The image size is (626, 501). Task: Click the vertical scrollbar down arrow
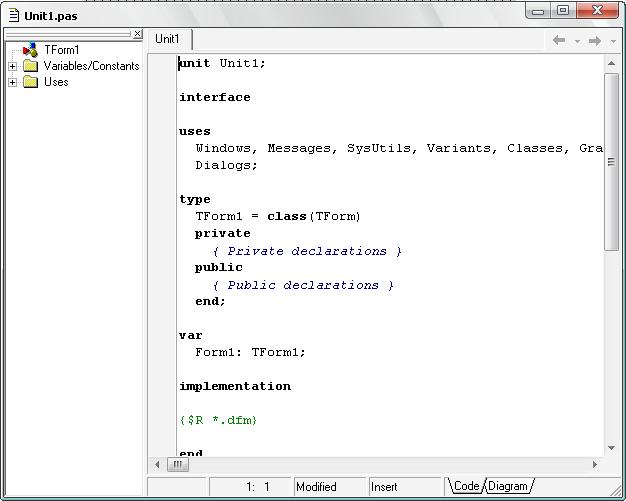(x=611, y=448)
